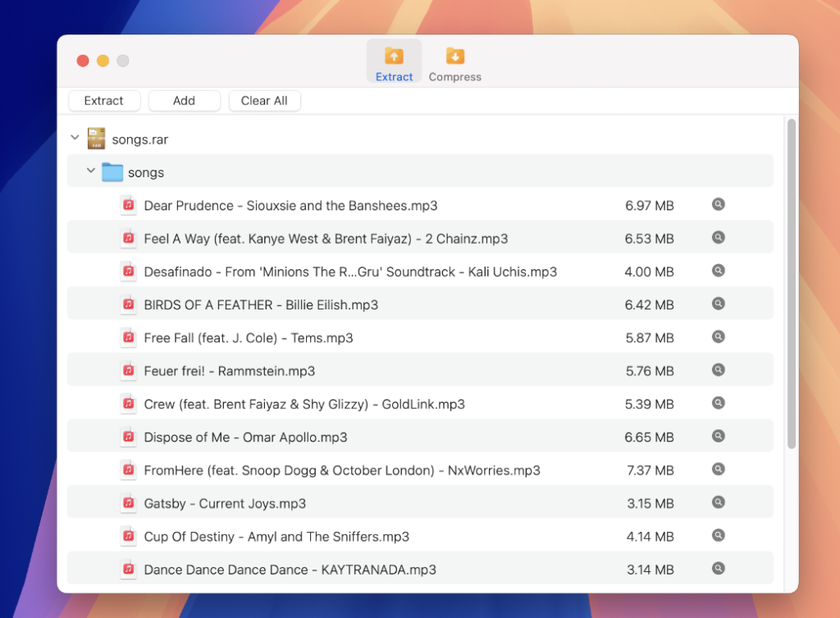Preview BIRDS OF A FEATHER via magnifier icon

[719, 304]
